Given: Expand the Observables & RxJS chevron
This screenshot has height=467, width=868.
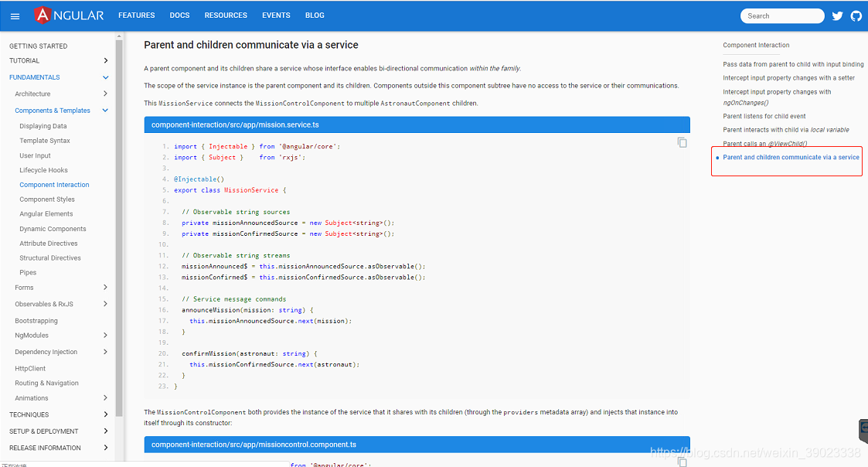Looking at the screenshot, I should click(105, 304).
